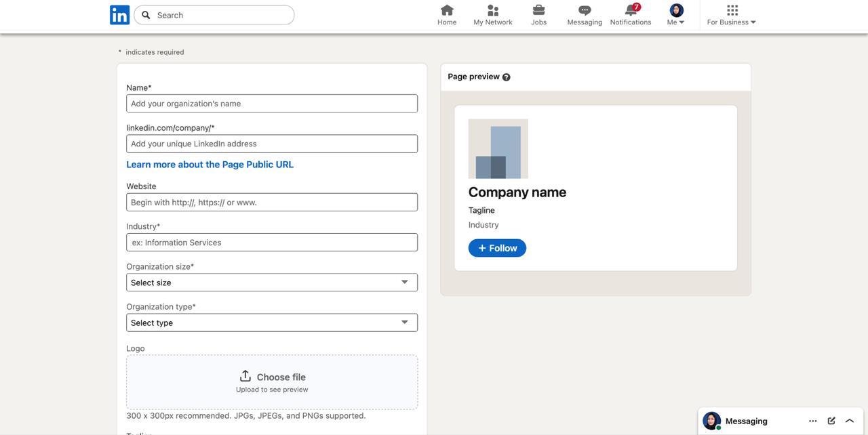
Task: Focus the organization Name field
Action: click(272, 104)
